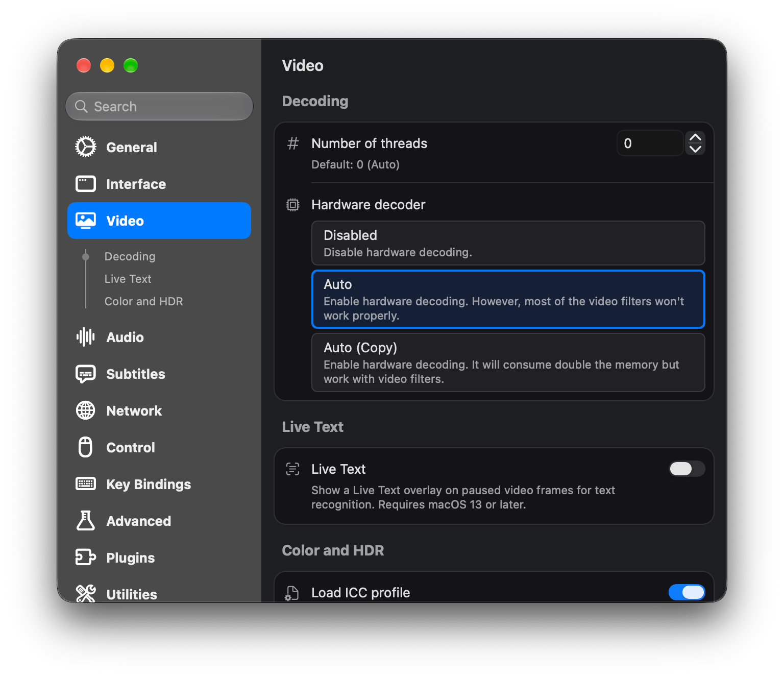
Task: Click the Number of threads value field
Action: (650, 143)
